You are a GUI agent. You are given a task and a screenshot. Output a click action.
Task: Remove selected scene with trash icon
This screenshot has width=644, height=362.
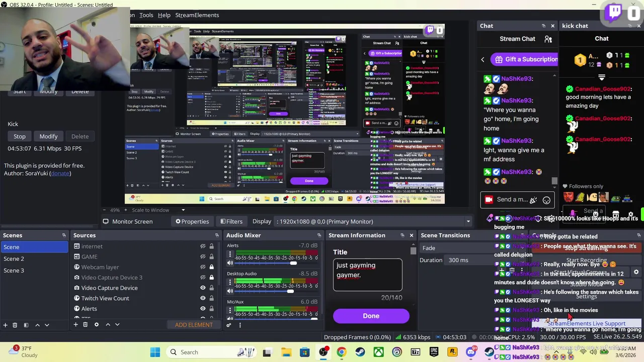click(x=15, y=325)
